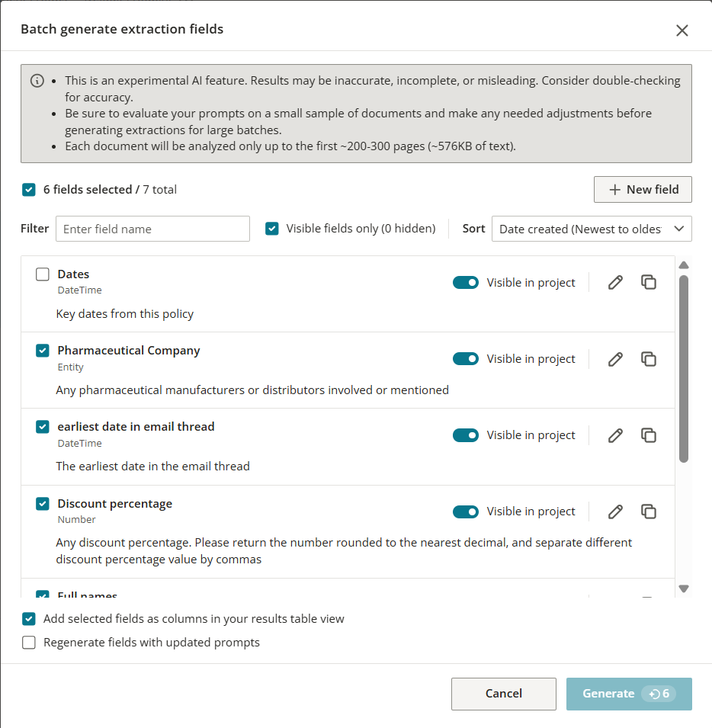
Task: Click the Filter field name input
Action: tap(152, 229)
